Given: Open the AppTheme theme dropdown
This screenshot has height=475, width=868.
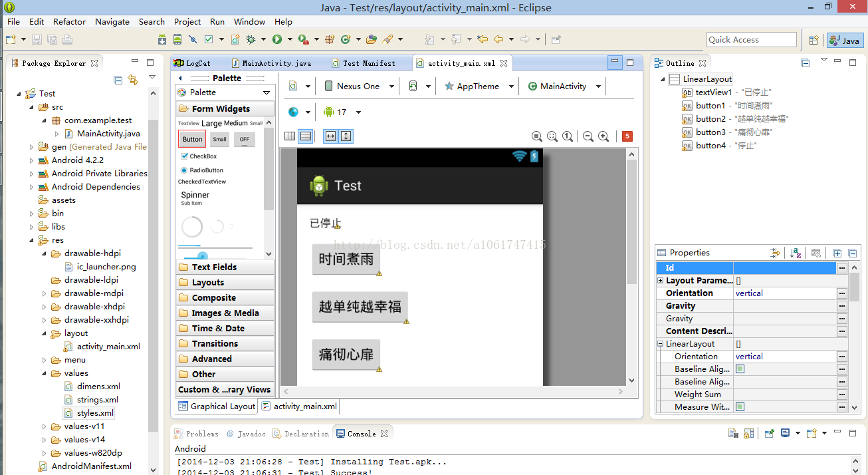Looking at the screenshot, I should pyautogui.click(x=479, y=86).
